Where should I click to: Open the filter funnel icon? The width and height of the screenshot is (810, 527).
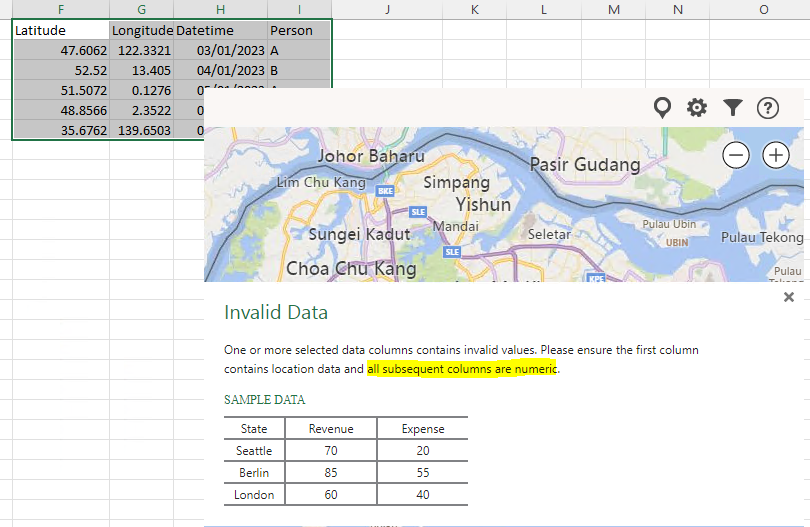click(x=733, y=107)
